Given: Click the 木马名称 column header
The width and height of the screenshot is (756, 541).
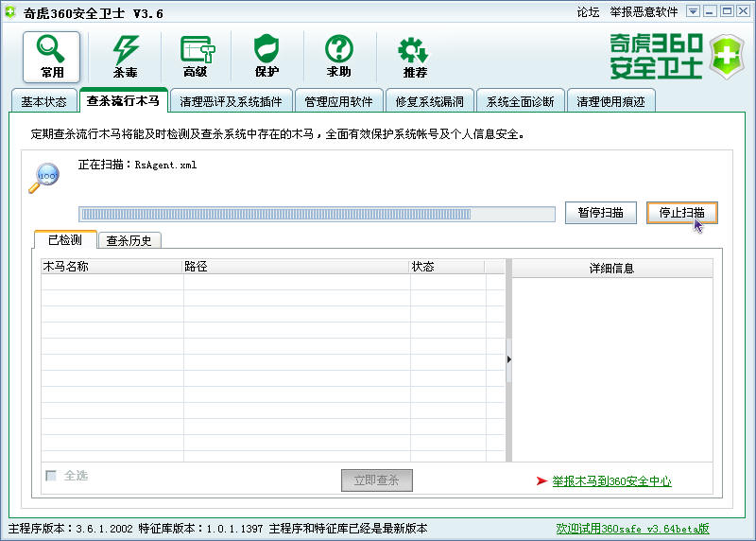Looking at the screenshot, I should (x=112, y=267).
